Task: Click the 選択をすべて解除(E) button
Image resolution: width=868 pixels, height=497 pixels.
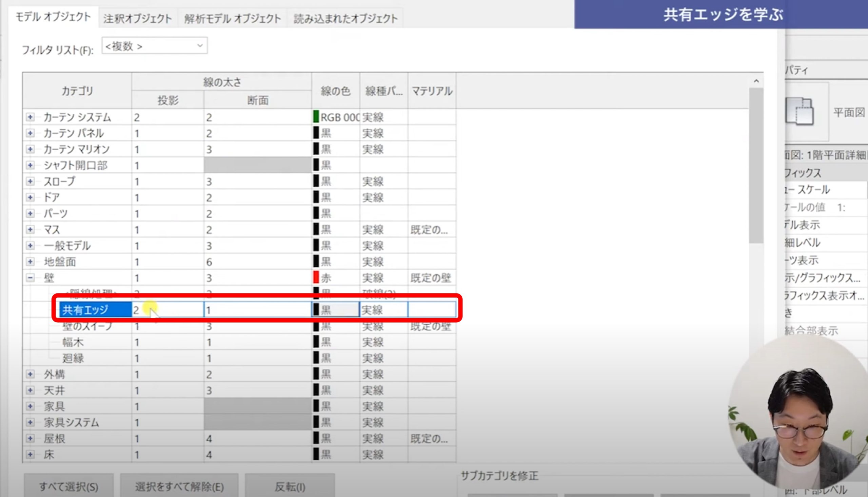Action: [x=179, y=486]
